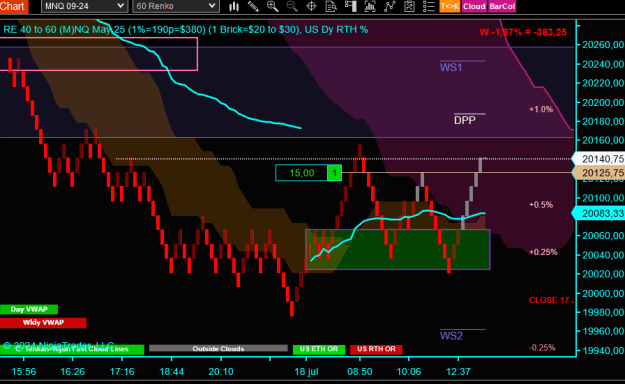Screen dimensions: 625x384
Task: Click the 20200,00 price axis label
Action: [x=603, y=102]
